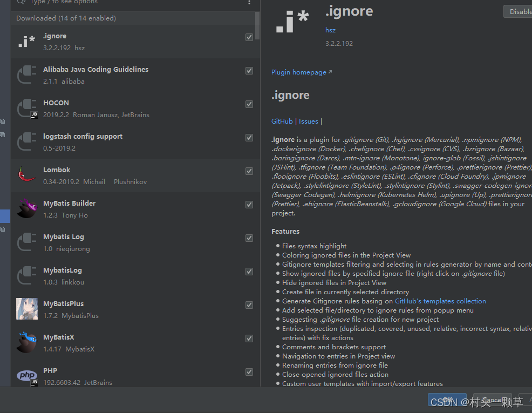
Task: Select logstash config support plugin name
Action: [x=83, y=137]
